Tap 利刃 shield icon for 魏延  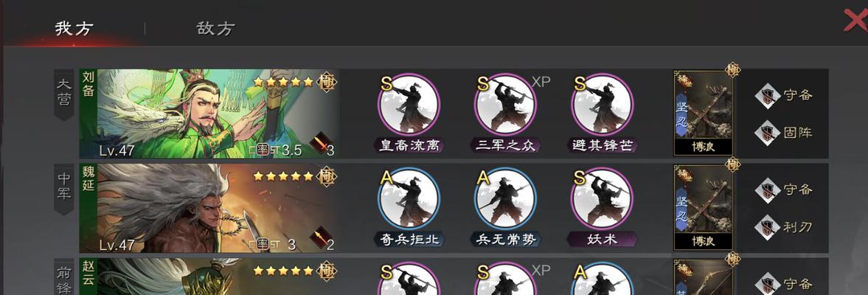pos(767,227)
